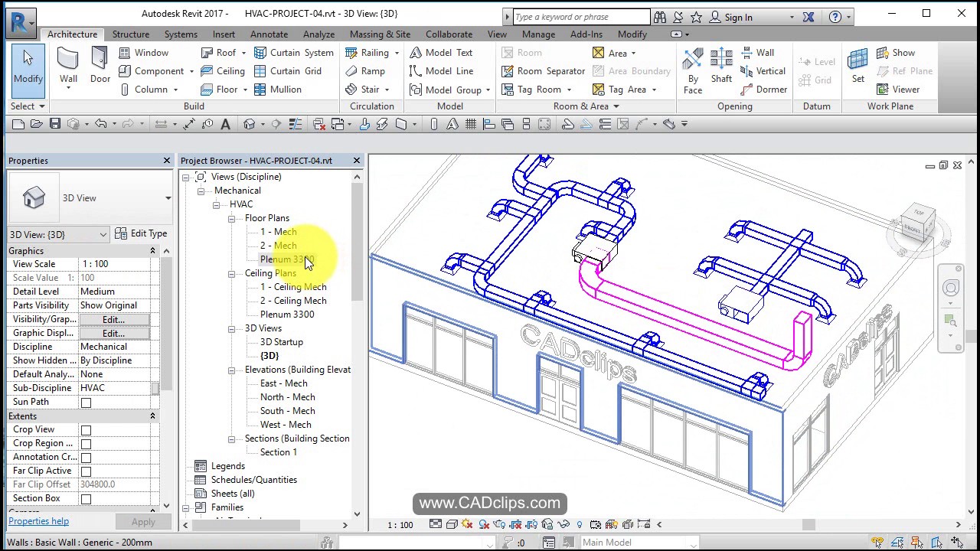Select the Dormer opening tool
The height and width of the screenshot is (551, 980).
click(763, 90)
